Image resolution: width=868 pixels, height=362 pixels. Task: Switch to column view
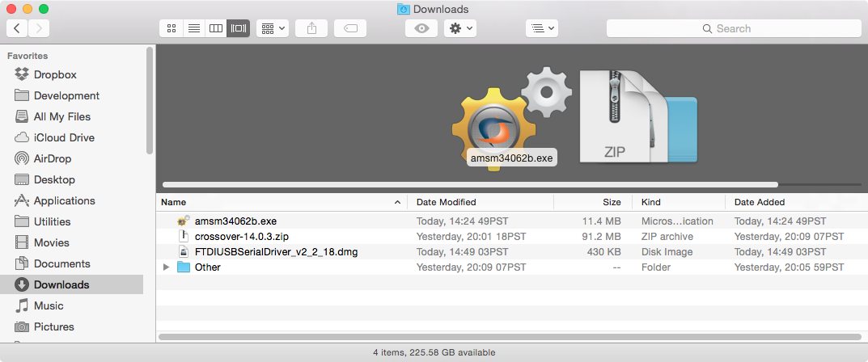point(216,29)
